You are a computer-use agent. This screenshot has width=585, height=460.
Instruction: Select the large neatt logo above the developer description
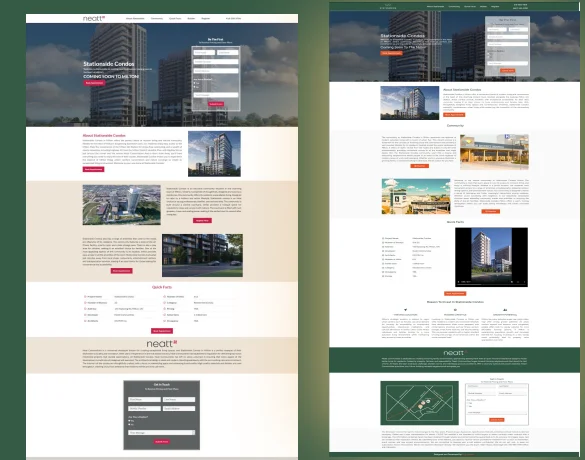point(162,344)
